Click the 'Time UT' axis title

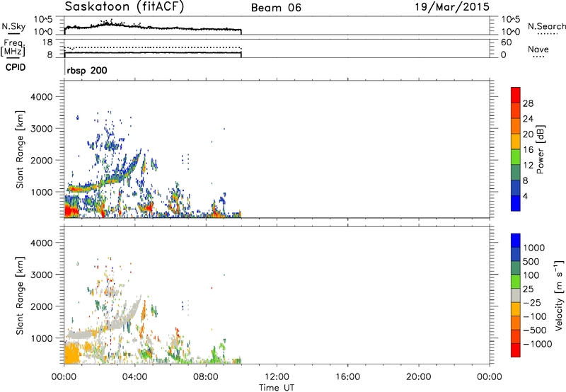277,388
